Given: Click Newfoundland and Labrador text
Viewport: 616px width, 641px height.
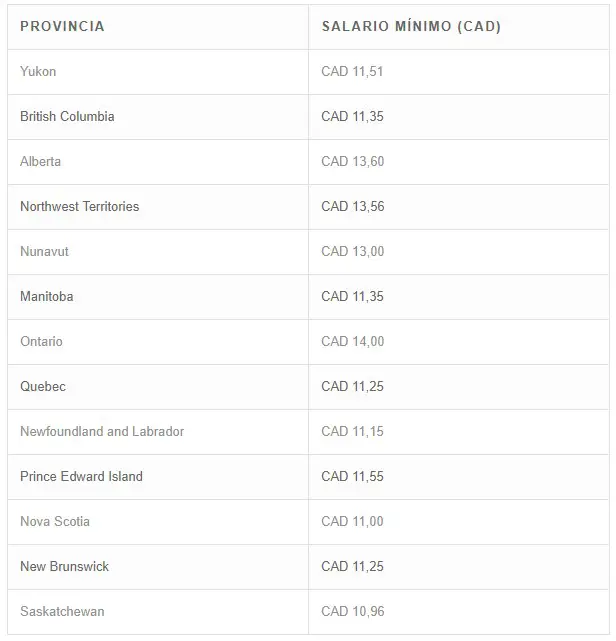Looking at the screenshot, I should (x=102, y=431).
